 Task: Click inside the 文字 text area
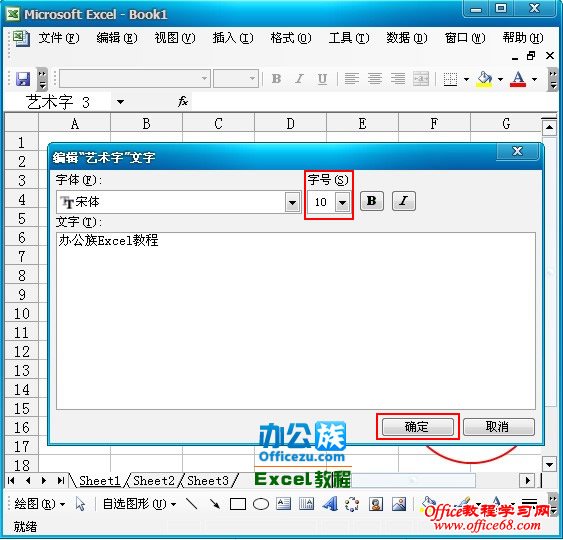point(296,321)
